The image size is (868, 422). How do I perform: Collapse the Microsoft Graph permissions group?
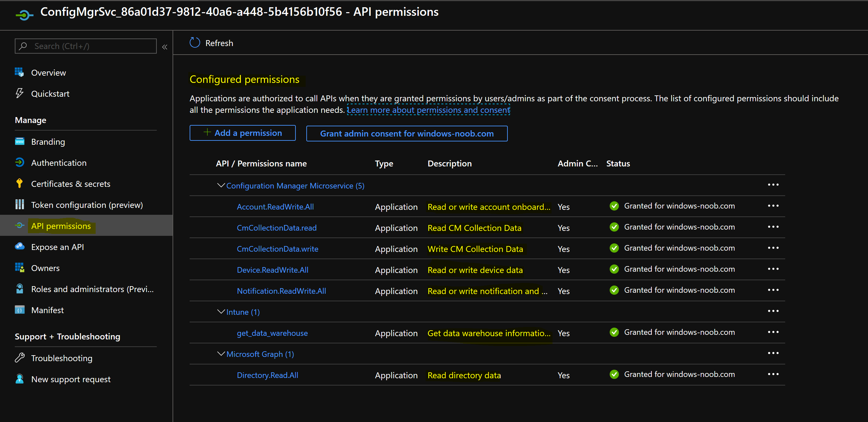[x=221, y=354]
